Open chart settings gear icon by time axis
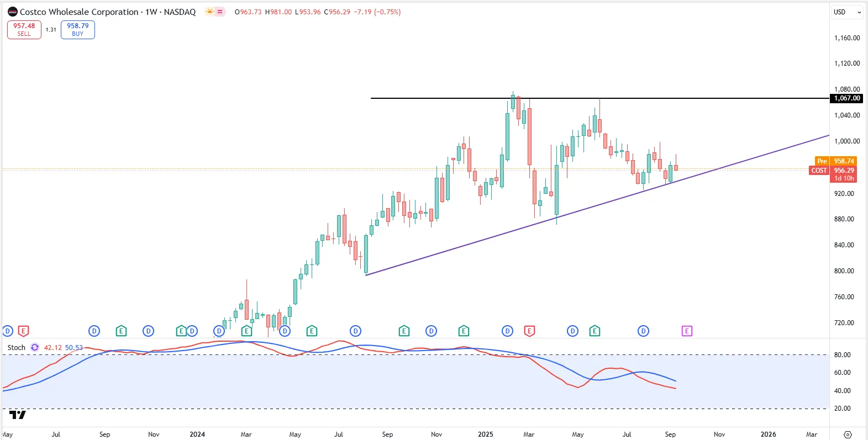The image size is (868, 440). [x=848, y=434]
